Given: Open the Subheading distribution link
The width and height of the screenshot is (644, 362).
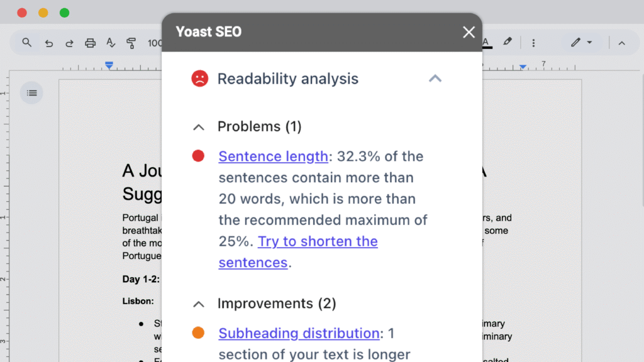Looking at the screenshot, I should click(298, 333).
